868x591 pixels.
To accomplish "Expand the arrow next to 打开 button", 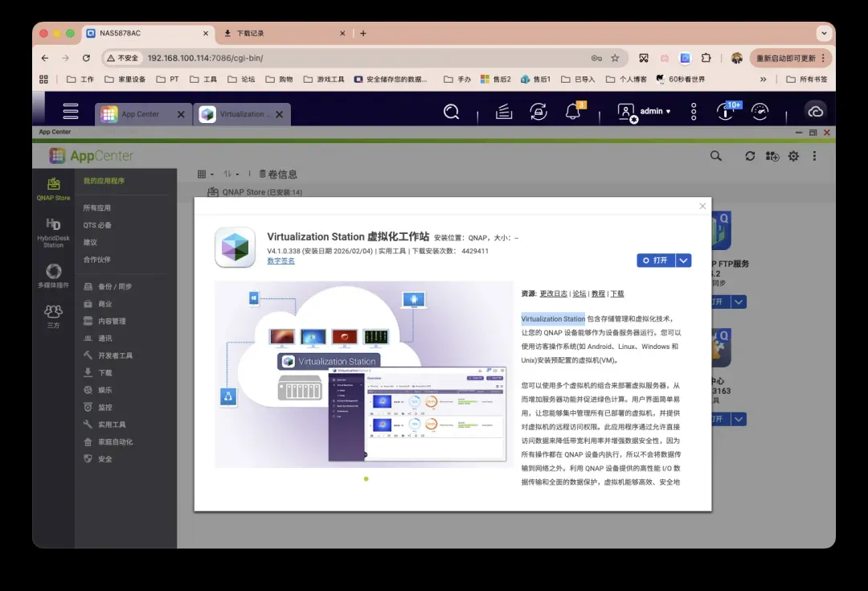I will 683,261.
